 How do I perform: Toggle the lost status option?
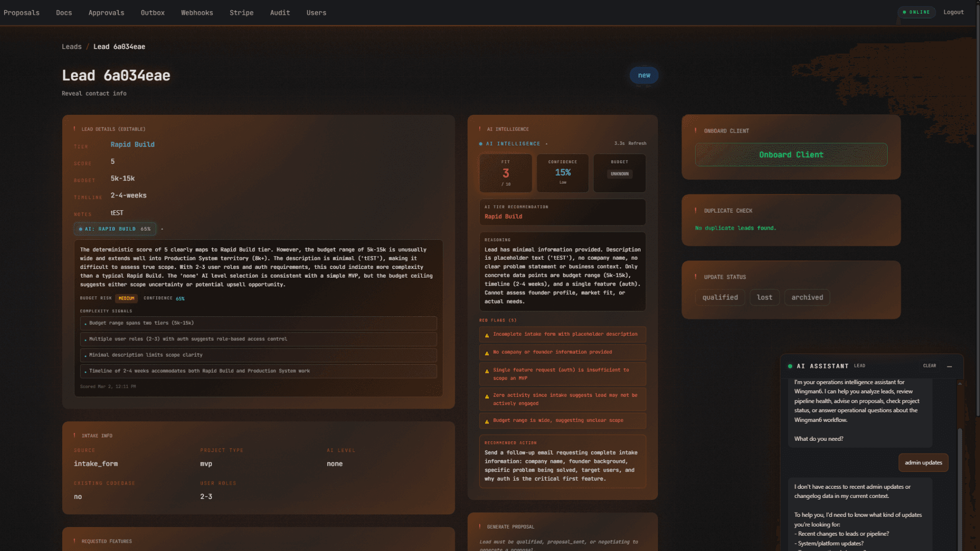764,297
